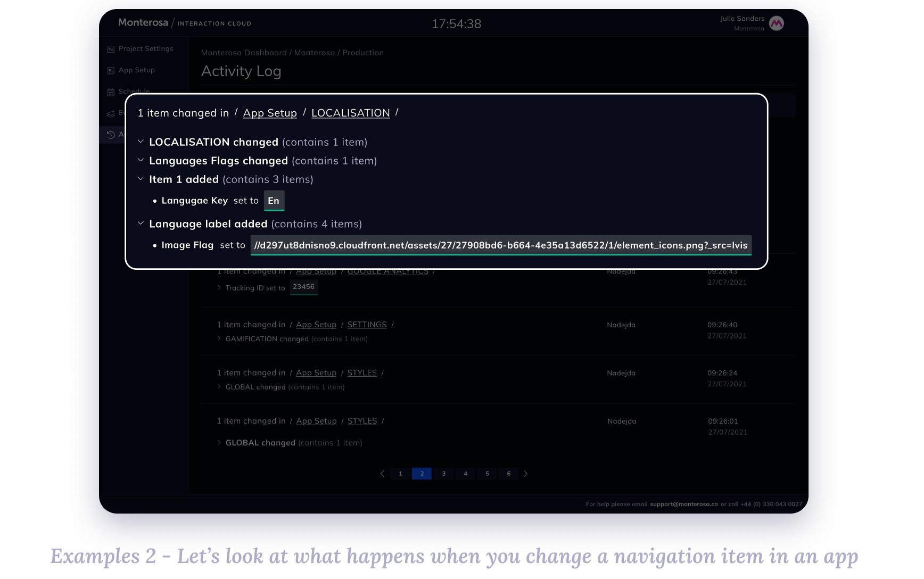Open Project Settings in sidebar
Image resolution: width=924 pixels, height=579 pixels.
[146, 48]
